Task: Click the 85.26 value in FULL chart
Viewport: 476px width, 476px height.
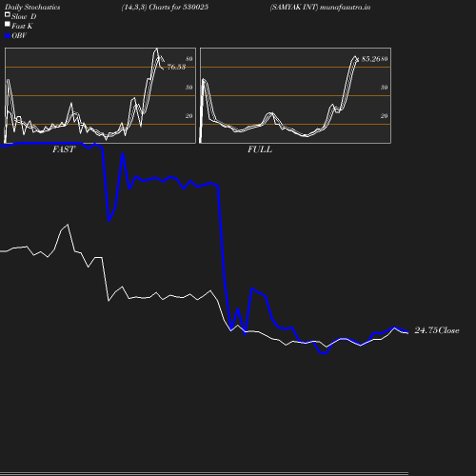Action: tap(370, 59)
